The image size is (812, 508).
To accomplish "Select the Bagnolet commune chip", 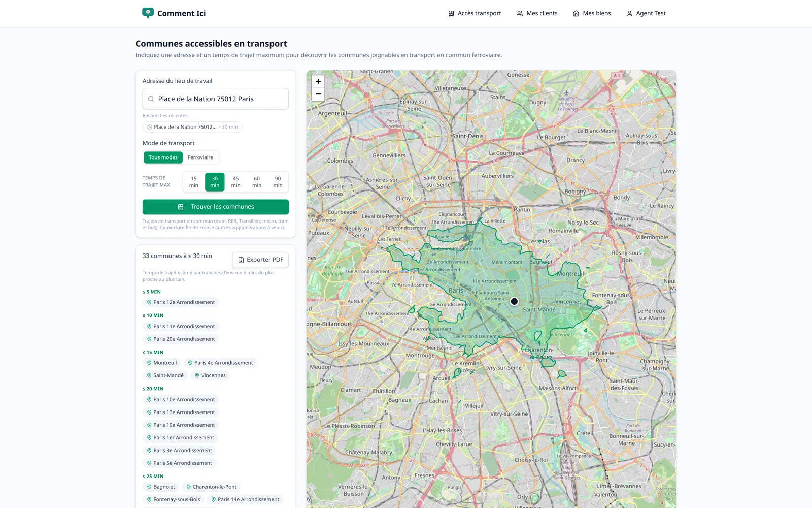I will [x=161, y=487].
